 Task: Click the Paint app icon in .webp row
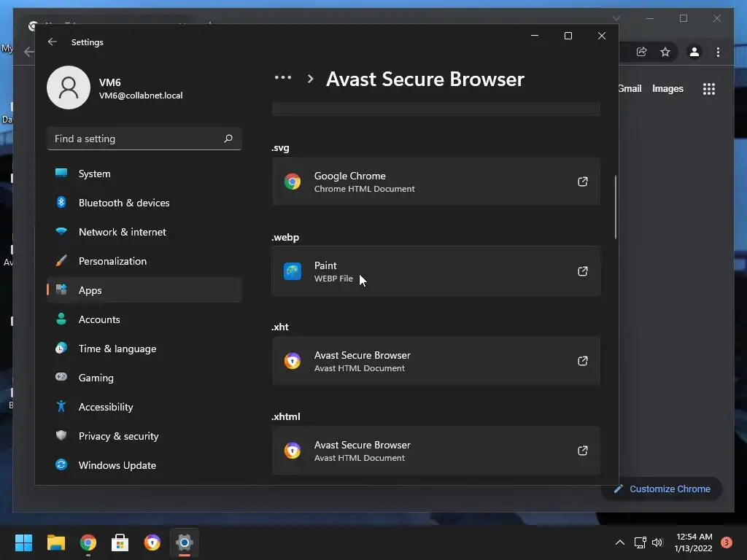click(293, 271)
